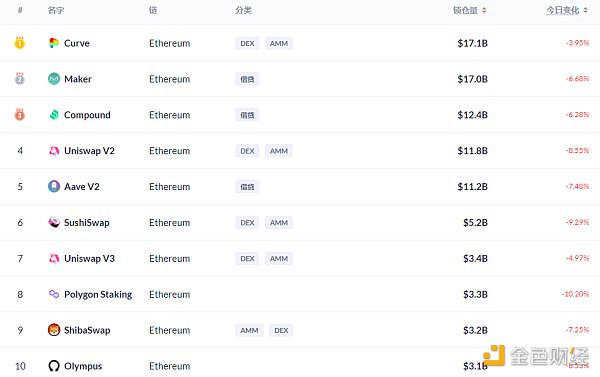Click the DEX tag in Curve row
600x377 pixels.
click(247, 43)
